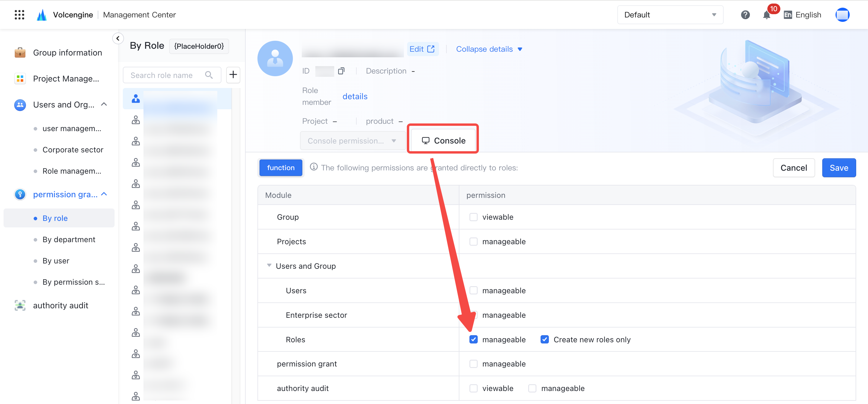Click the Group information briefcase icon

coord(20,53)
